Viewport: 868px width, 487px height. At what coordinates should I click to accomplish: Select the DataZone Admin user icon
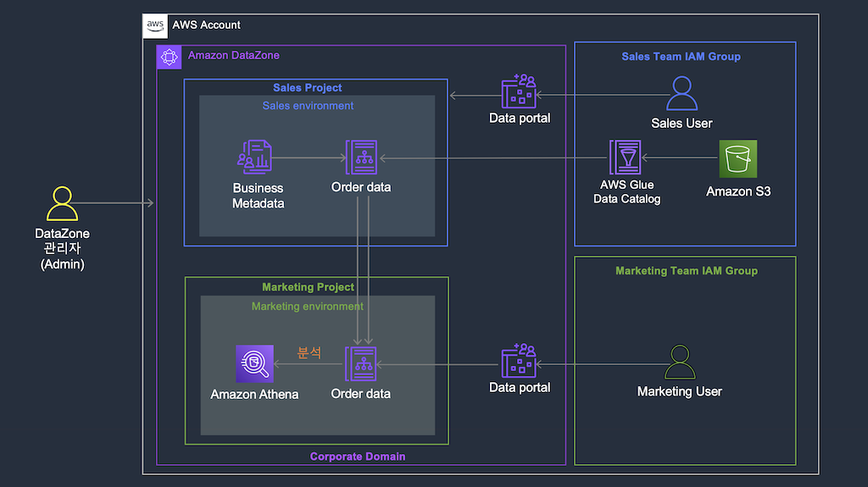coord(62,203)
